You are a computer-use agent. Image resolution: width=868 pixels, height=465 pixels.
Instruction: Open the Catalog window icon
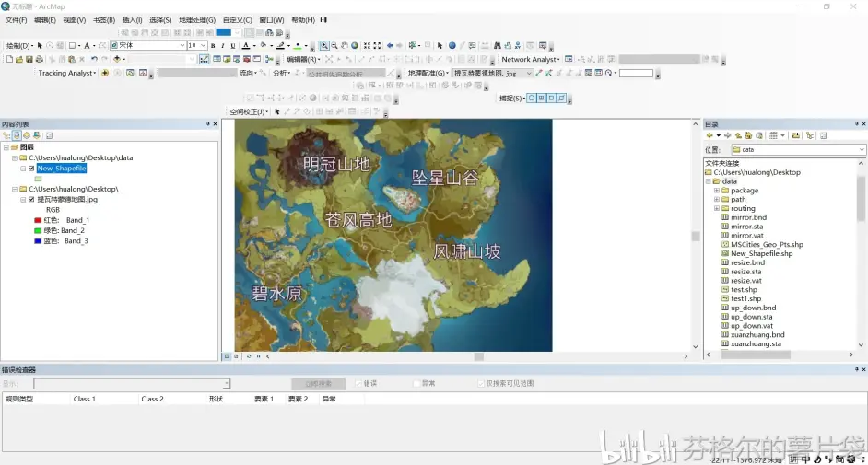(227, 59)
